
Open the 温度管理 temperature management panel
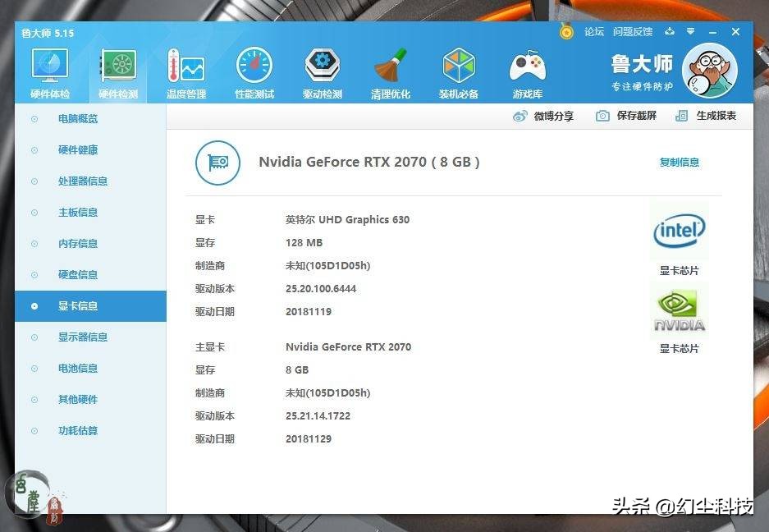[185, 70]
